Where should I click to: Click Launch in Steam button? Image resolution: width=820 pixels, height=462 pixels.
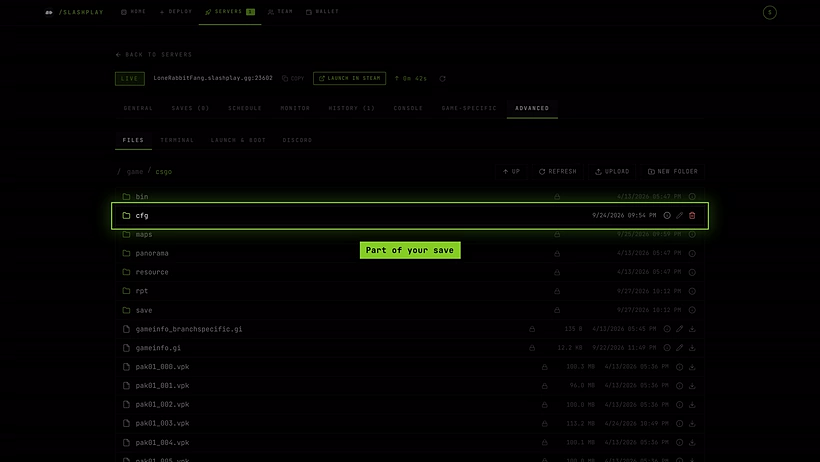point(349,78)
